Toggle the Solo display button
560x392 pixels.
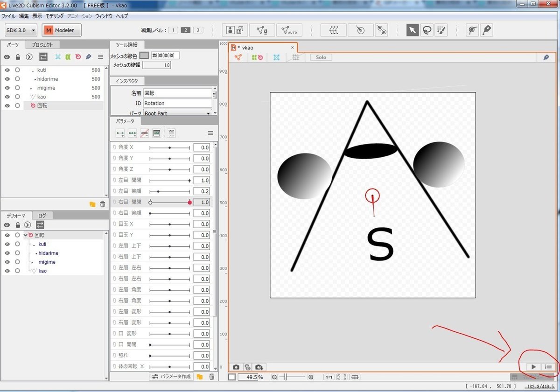321,57
